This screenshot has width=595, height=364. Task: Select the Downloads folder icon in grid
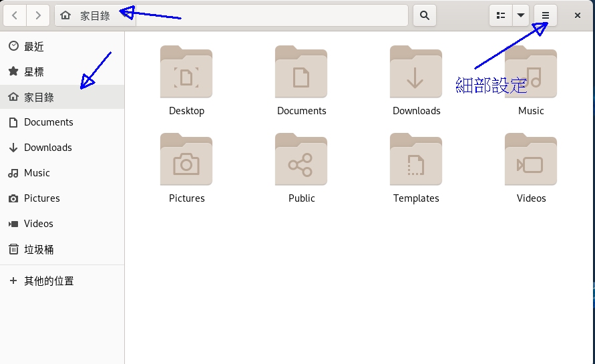[416, 73]
